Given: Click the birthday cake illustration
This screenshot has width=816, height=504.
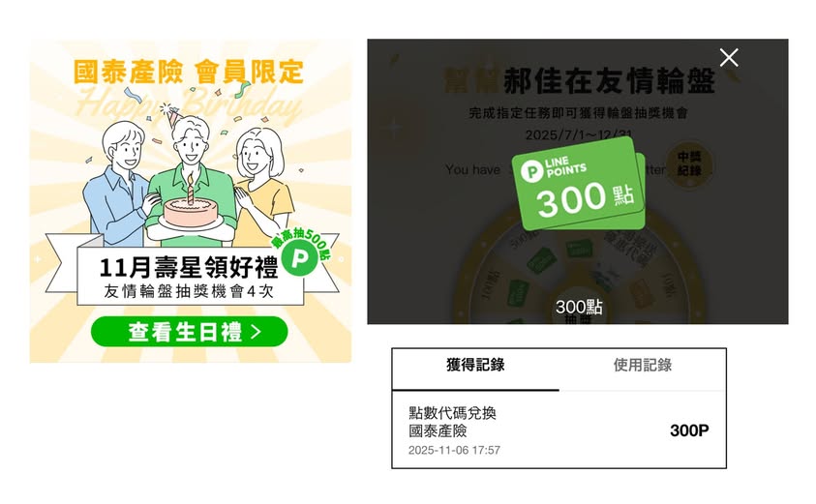Looking at the screenshot, I should (191, 210).
